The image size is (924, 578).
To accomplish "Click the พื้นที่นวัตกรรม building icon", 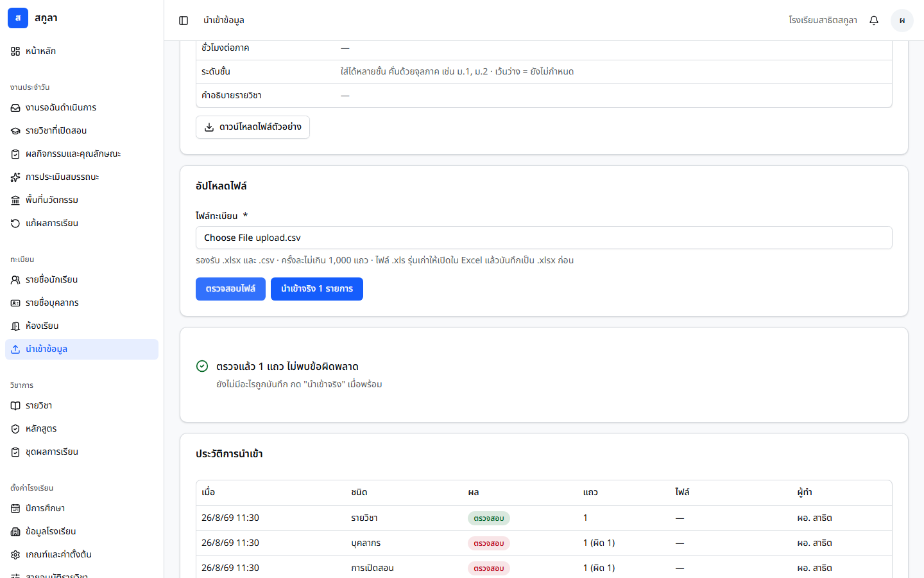I will (x=15, y=200).
